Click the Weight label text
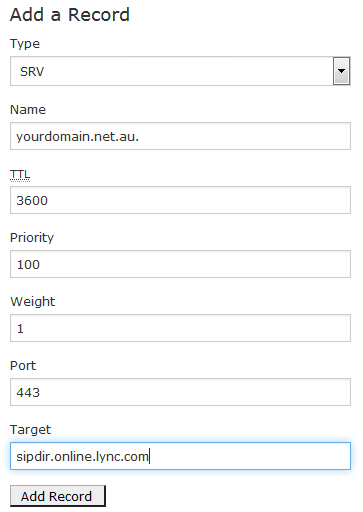Viewport: 363px width, 512px height. point(33,302)
